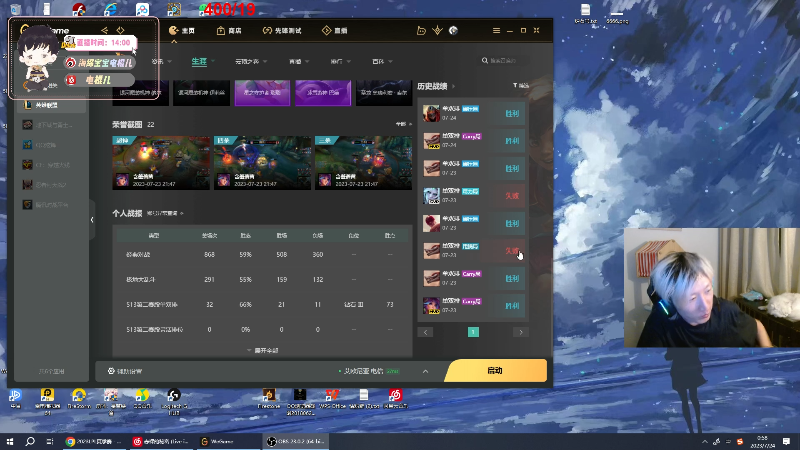Click the 66% win rate cell
Screen dimensions: 800x450
pos(245,305)
